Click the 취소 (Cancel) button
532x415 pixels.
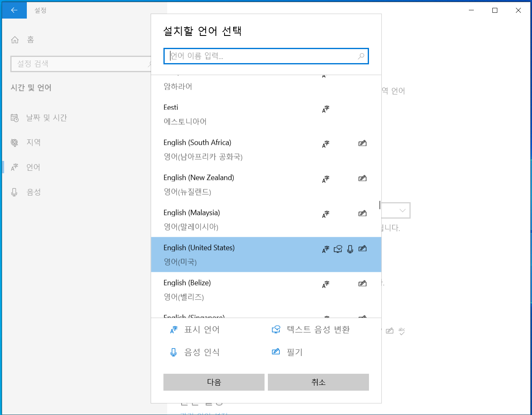coord(318,382)
